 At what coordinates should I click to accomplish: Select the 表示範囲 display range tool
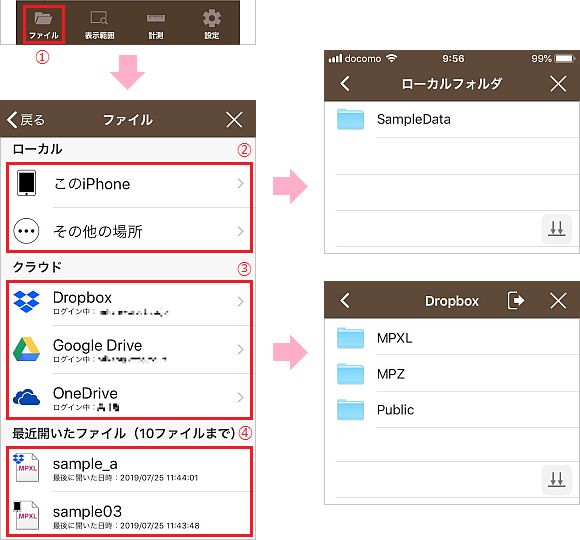tap(100, 24)
